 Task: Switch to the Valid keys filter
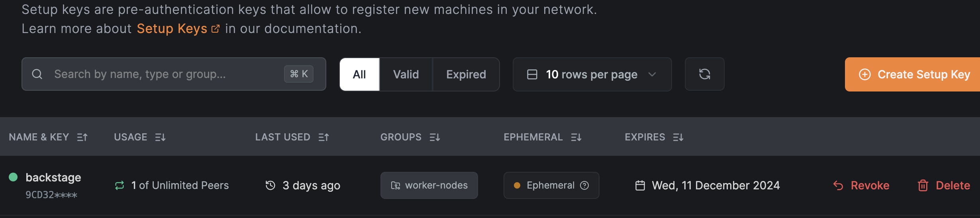(406, 74)
